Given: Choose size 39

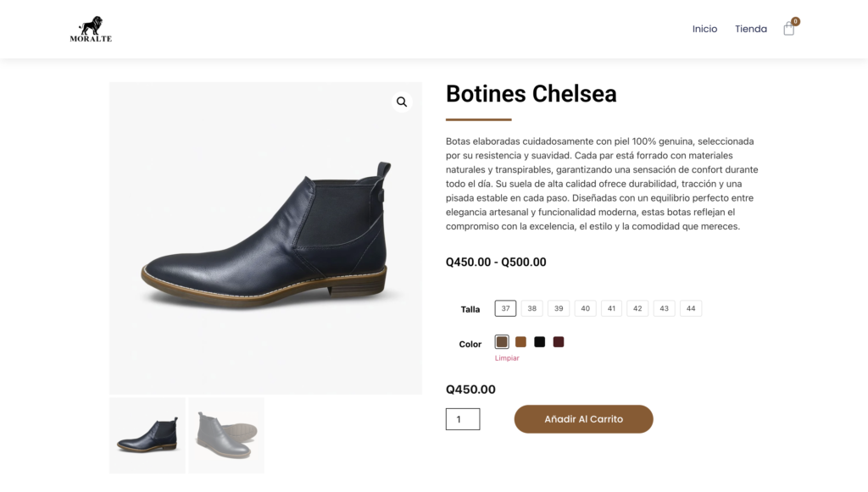Looking at the screenshot, I should click(x=559, y=308).
